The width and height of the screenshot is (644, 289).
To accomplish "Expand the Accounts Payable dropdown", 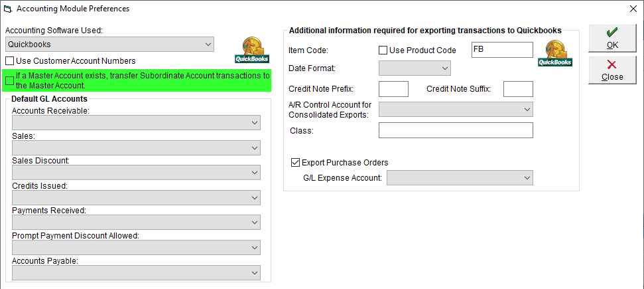I will 136,272.
